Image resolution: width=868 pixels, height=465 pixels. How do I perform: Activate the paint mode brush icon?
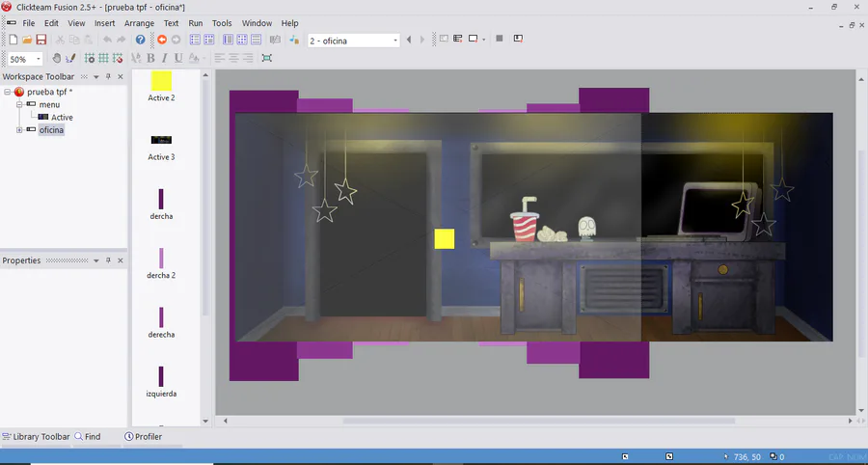point(70,58)
